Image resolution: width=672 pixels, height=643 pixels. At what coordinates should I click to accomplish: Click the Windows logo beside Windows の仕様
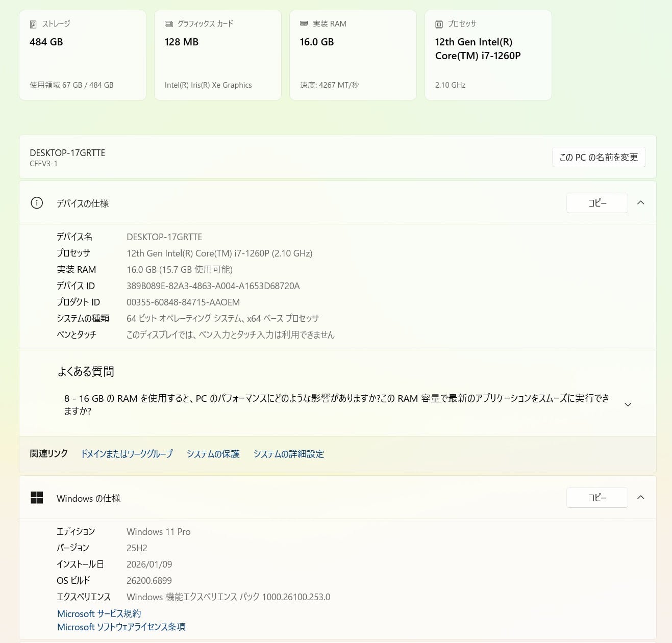point(37,498)
